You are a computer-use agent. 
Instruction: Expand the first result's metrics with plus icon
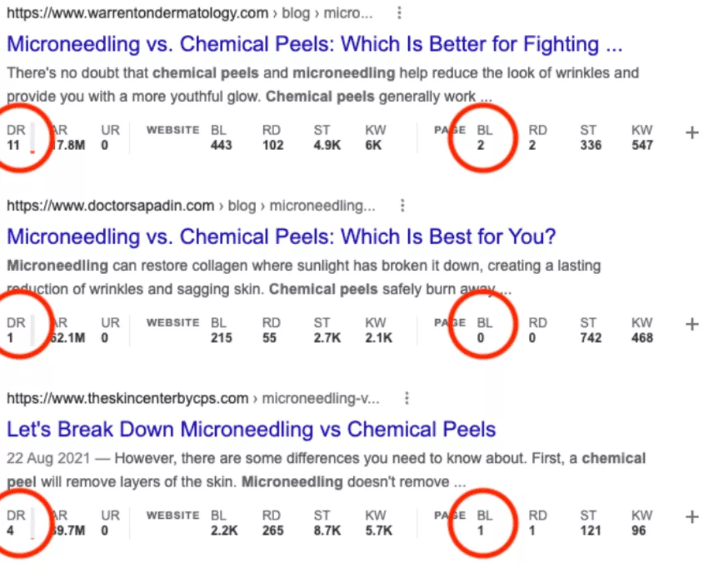click(x=692, y=133)
